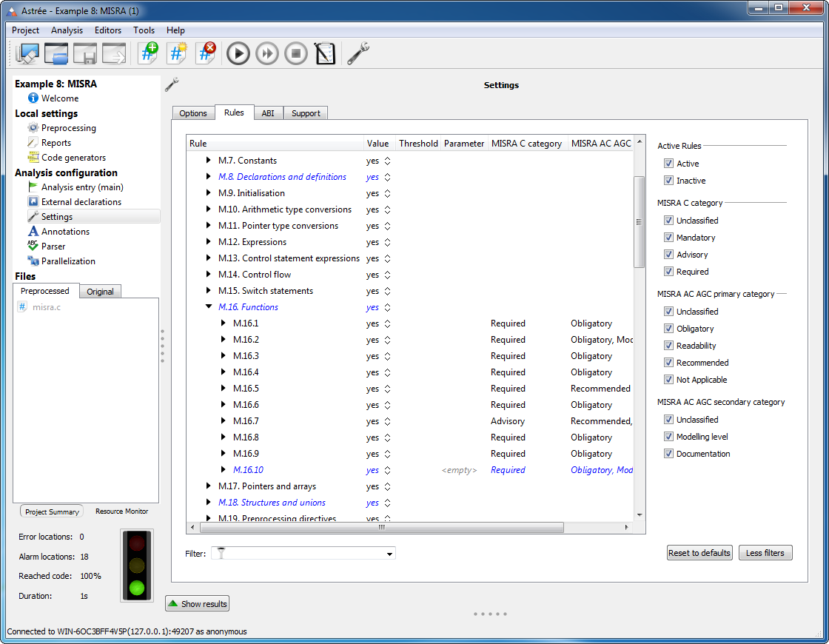
Task: Expand M.18. Structures and unions group
Action: point(208,503)
